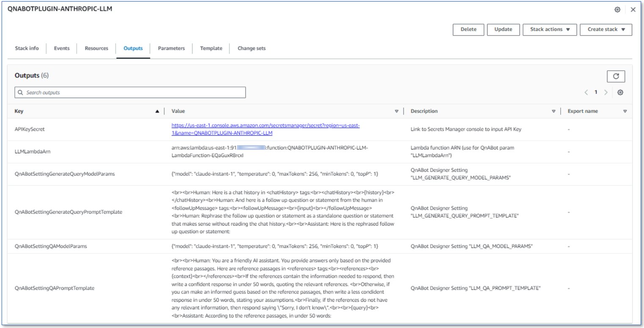Sort outputs by Export name column arrow
Viewport: 644px width, 328px height.
625,111
